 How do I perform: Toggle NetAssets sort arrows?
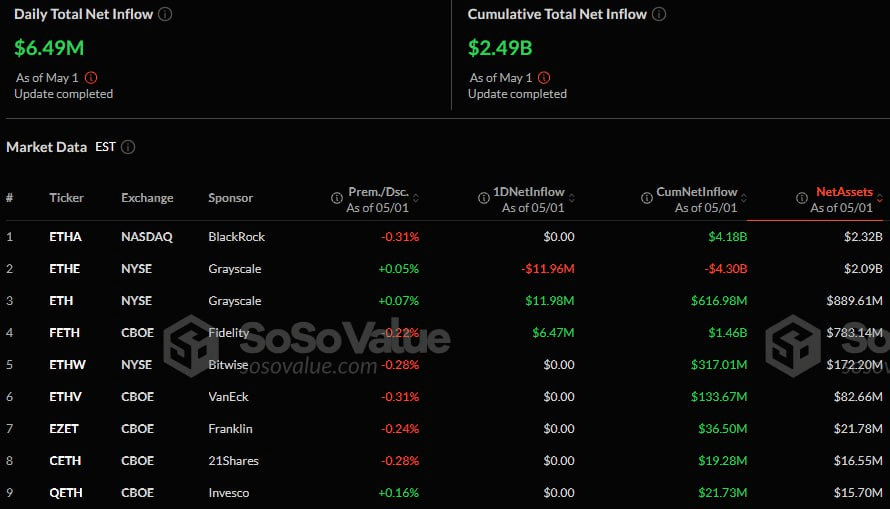click(879, 198)
